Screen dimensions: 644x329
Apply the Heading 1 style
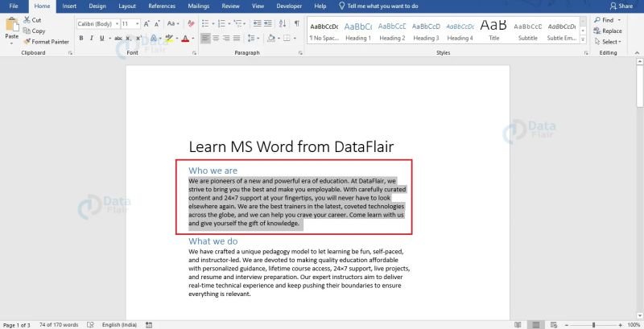tap(358, 31)
